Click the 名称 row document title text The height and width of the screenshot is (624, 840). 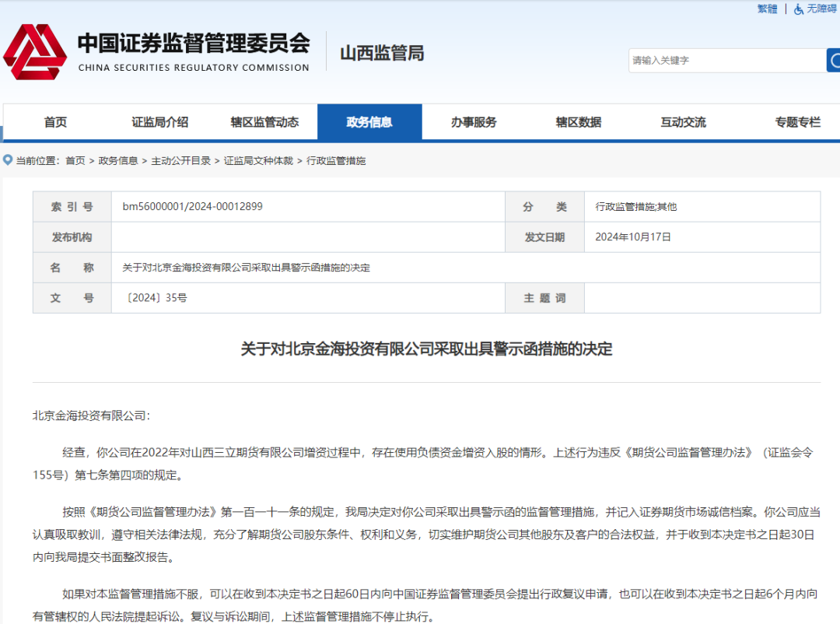click(x=246, y=268)
